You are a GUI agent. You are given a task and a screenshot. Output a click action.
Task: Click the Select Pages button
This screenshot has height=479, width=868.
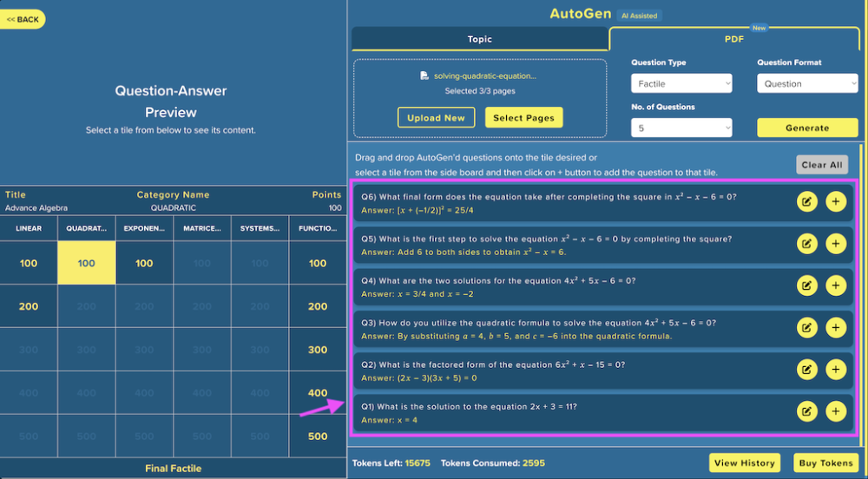pos(523,118)
